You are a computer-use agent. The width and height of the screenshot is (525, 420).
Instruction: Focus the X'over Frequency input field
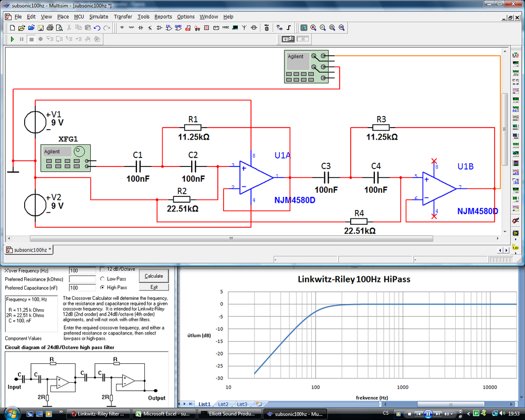(x=82, y=270)
